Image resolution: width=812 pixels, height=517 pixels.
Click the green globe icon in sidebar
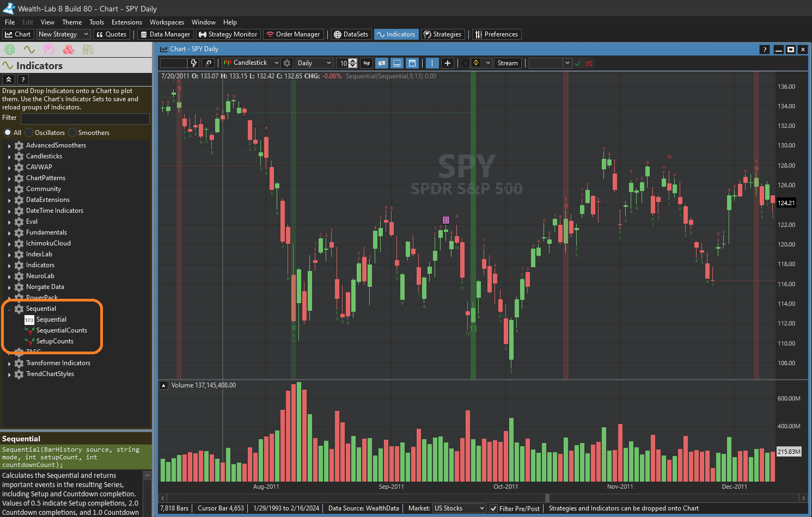(x=10, y=50)
